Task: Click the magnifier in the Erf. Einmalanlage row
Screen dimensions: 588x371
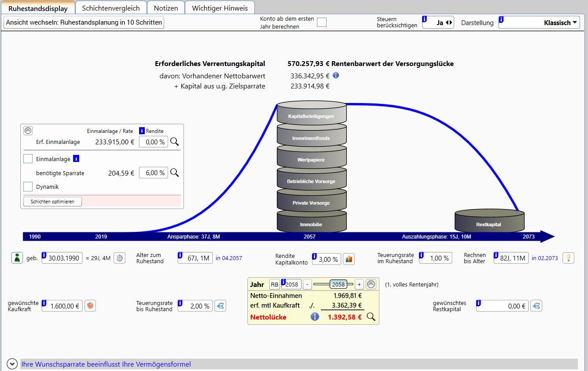Action: [x=175, y=142]
